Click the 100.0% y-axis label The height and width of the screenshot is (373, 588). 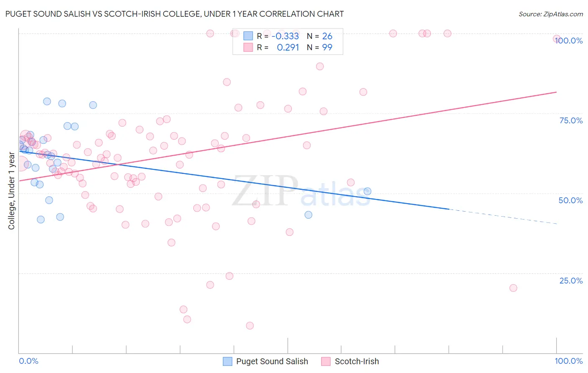tap(570, 41)
